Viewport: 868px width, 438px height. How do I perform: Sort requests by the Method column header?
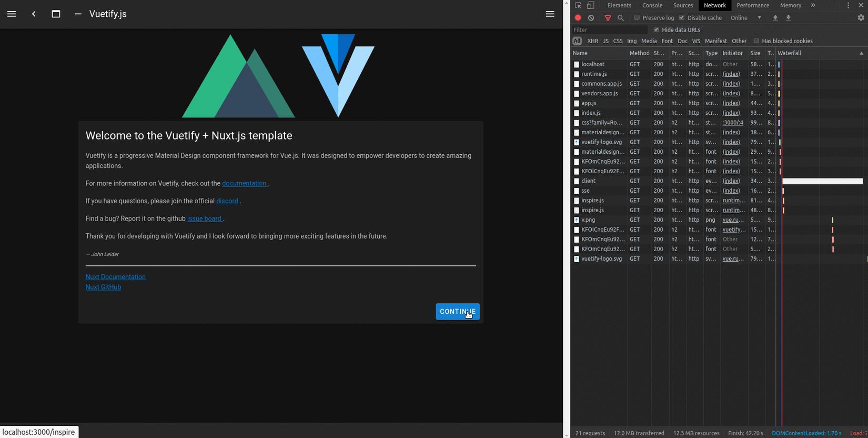tap(639, 53)
